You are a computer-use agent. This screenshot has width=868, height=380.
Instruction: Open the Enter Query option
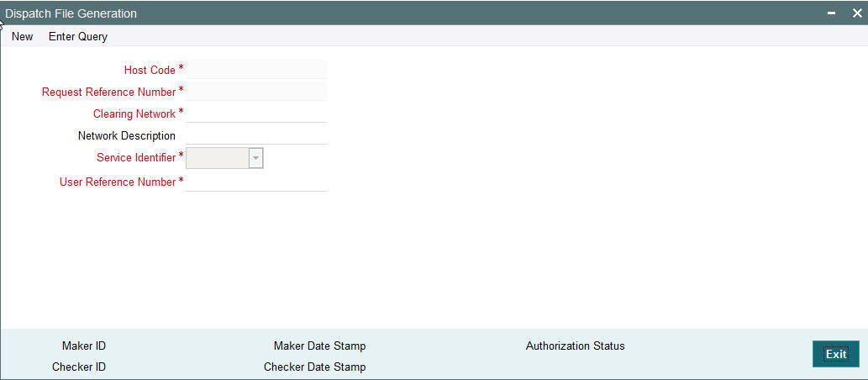[x=78, y=36]
